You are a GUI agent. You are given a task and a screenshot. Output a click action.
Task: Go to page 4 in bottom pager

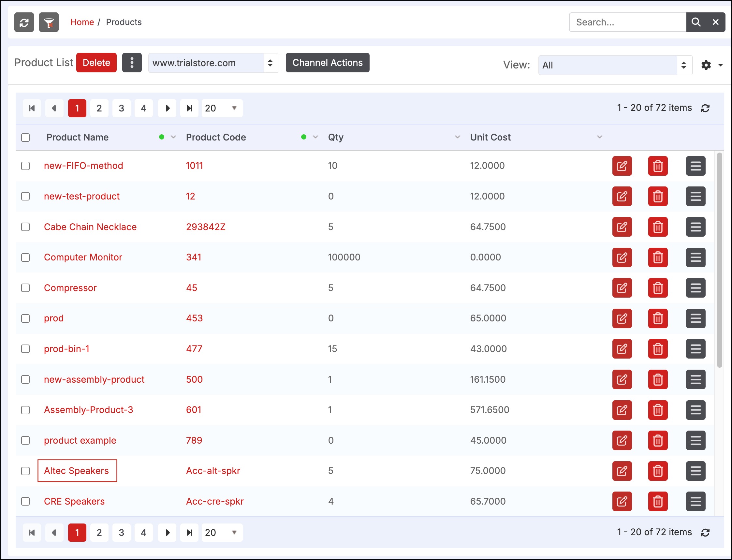click(x=144, y=533)
